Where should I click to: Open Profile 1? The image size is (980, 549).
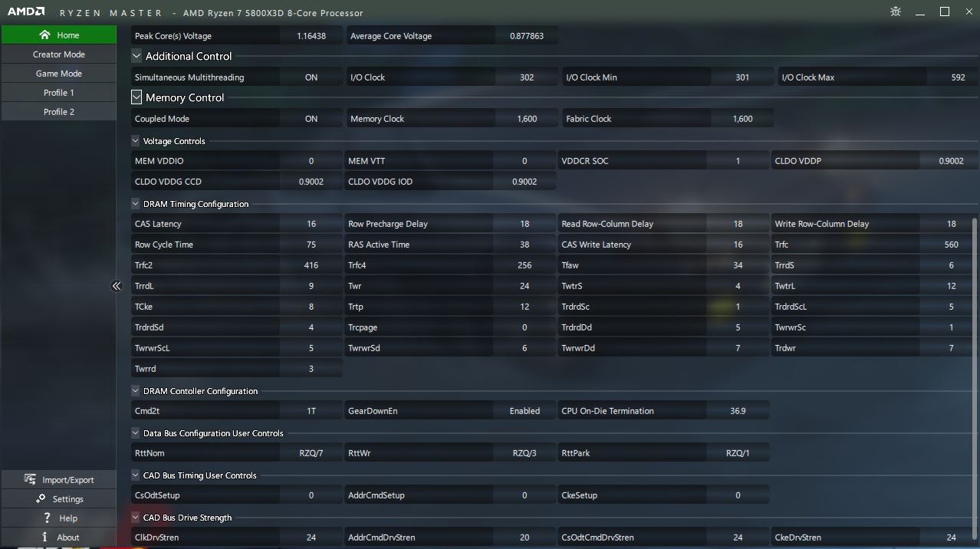[59, 93]
